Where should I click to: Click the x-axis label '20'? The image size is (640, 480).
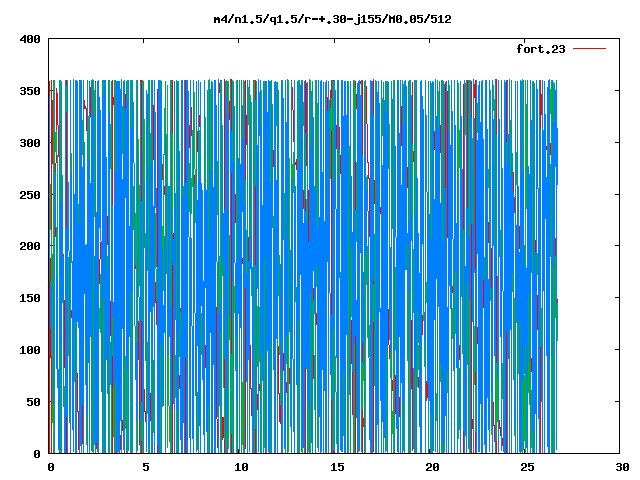(x=432, y=467)
